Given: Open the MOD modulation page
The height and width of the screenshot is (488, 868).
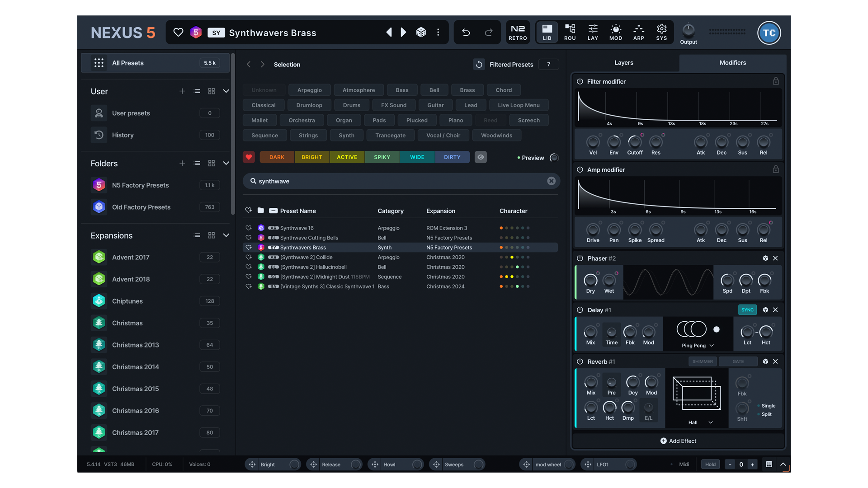Looking at the screenshot, I should click(616, 33).
